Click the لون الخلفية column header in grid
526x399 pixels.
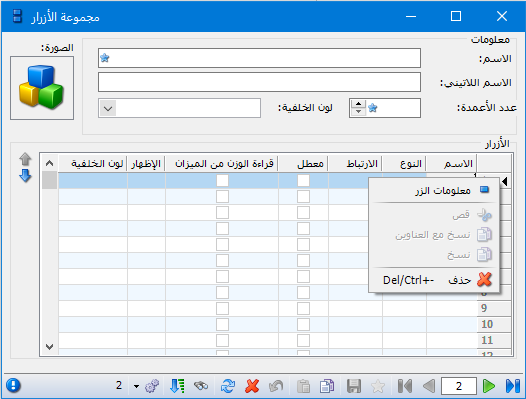pyautogui.click(x=93, y=164)
